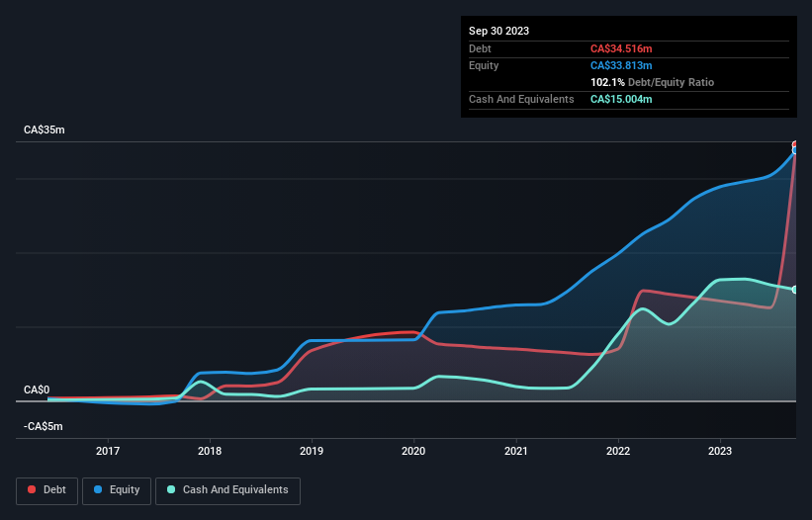This screenshot has width=812, height=520.
Task: Click the CA$35m y-axis label
Action: tap(45, 130)
